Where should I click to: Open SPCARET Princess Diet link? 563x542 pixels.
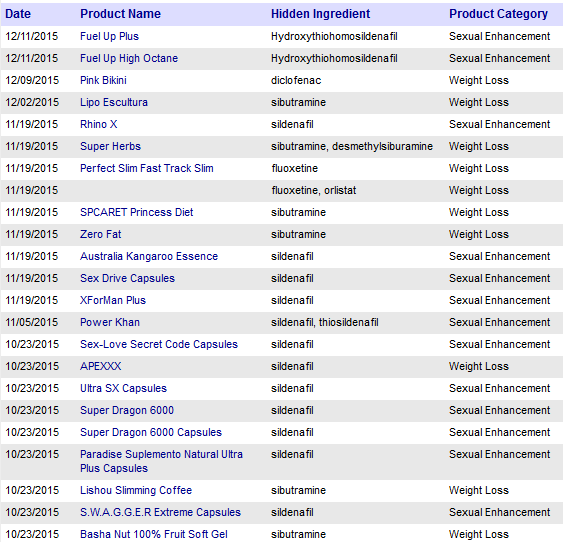136,212
